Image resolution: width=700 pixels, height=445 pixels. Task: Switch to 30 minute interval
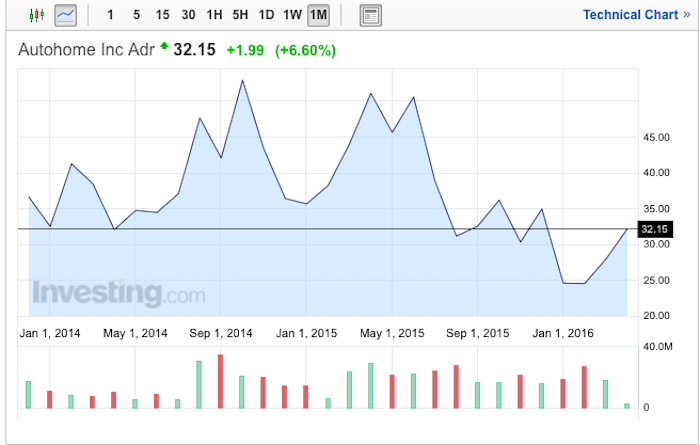click(x=188, y=15)
